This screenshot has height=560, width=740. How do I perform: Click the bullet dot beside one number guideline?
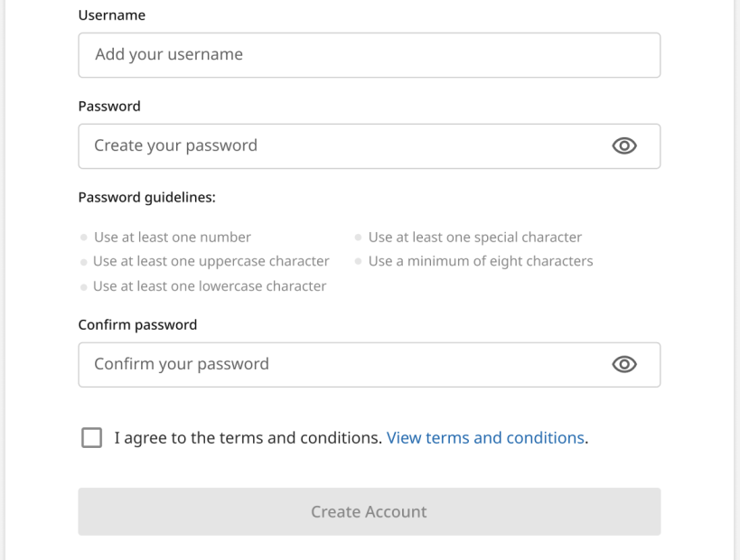click(83, 238)
